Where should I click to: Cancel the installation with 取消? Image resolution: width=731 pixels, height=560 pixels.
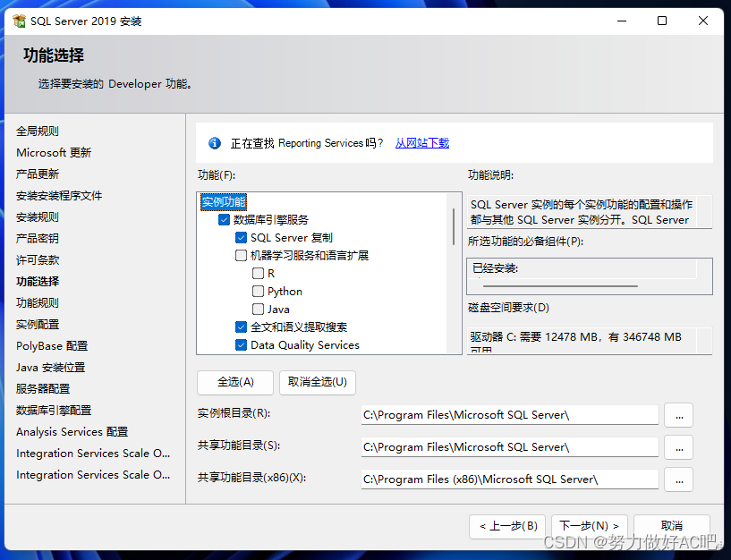(672, 526)
